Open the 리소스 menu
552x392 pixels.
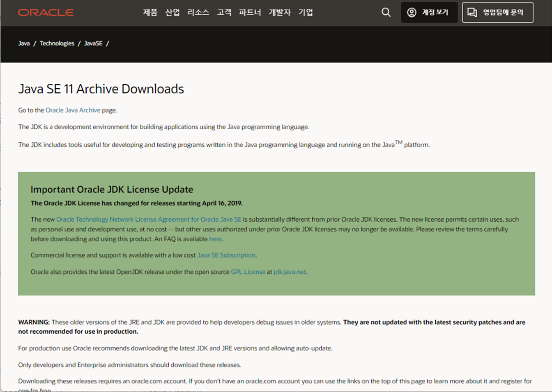(198, 12)
